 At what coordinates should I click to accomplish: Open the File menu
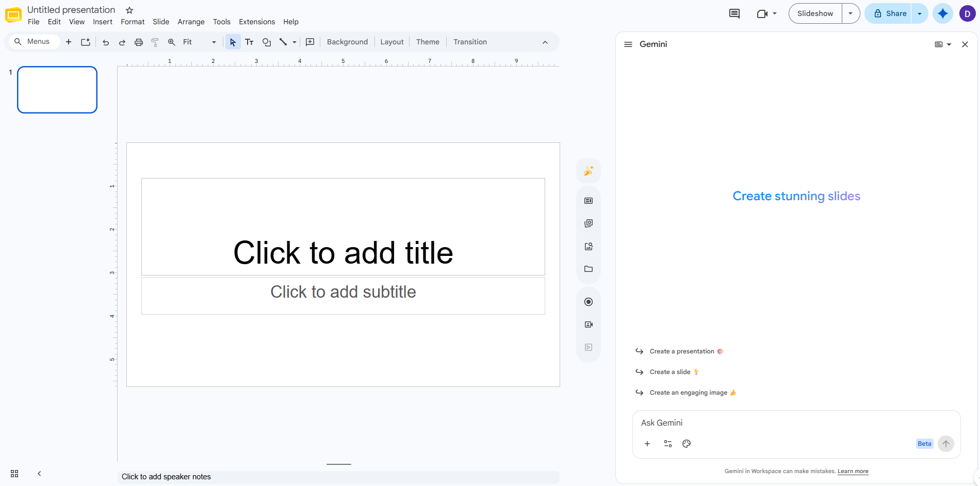(x=34, y=22)
